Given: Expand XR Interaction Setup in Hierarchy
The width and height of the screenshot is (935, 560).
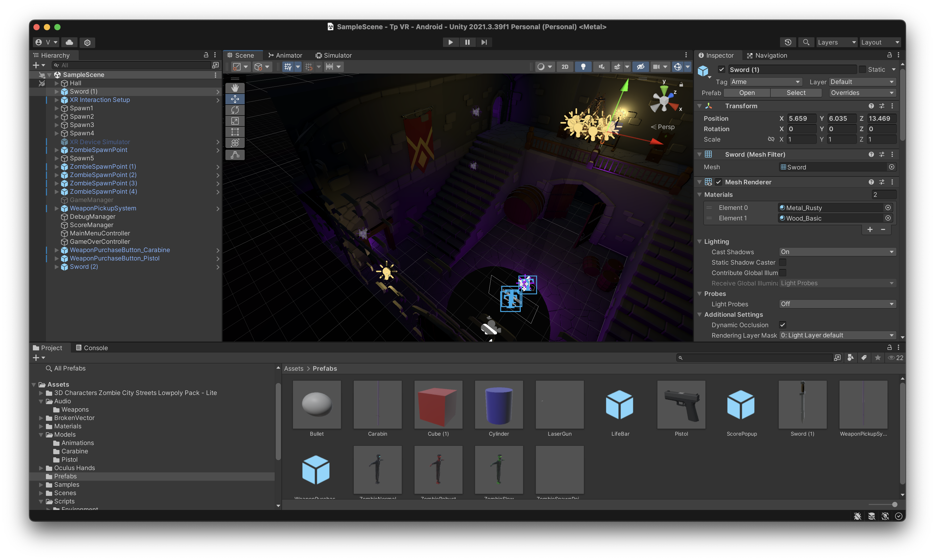Looking at the screenshot, I should pos(57,100).
